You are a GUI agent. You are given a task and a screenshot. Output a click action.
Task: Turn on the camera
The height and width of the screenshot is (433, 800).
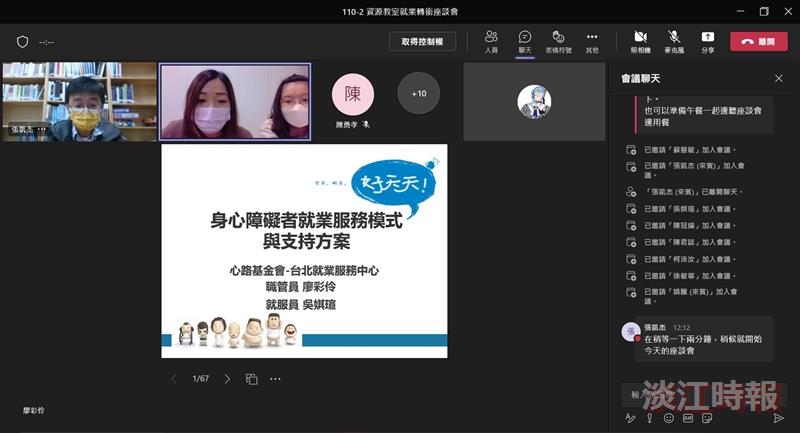point(640,41)
